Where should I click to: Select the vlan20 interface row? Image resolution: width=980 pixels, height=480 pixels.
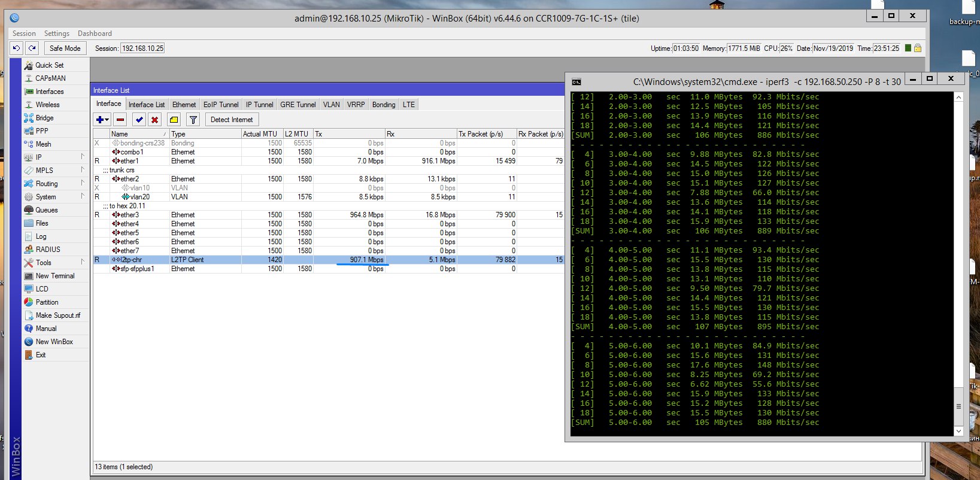[x=328, y=197]
